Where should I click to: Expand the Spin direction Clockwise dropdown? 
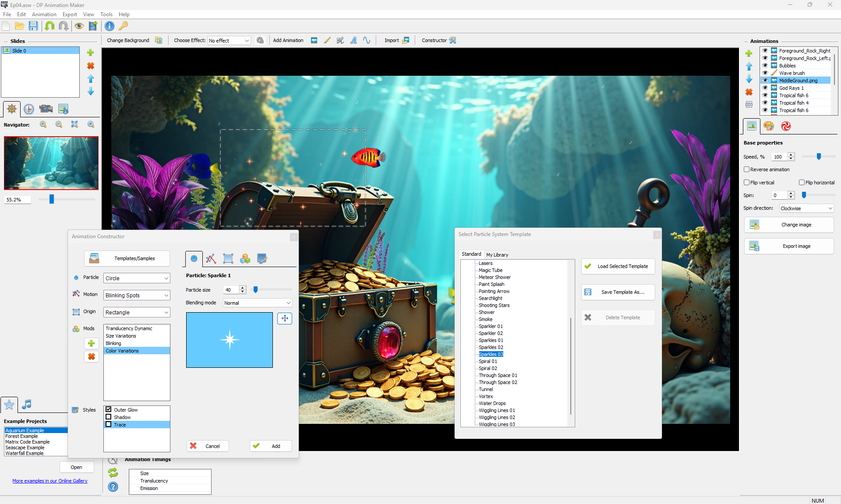(806, 208)
